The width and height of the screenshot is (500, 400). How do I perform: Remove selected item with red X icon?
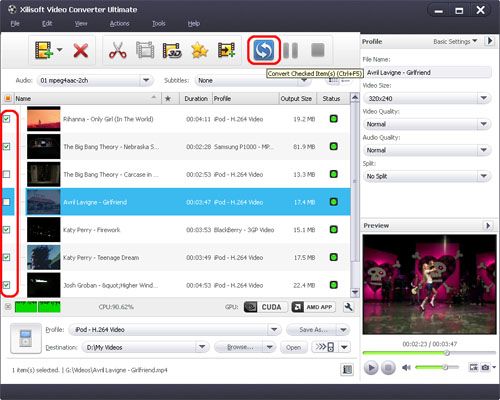point(81,51)
